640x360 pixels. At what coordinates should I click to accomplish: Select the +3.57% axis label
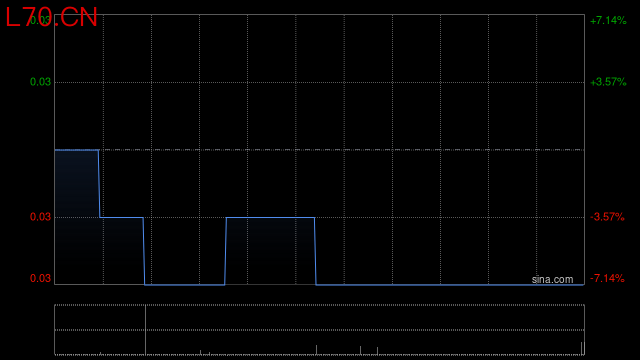click(x=608, y=82)
